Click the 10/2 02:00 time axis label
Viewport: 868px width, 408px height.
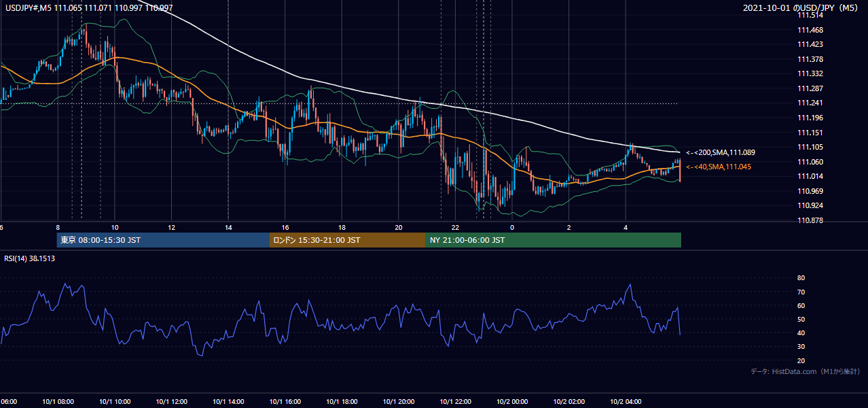(x=569, y=402)
